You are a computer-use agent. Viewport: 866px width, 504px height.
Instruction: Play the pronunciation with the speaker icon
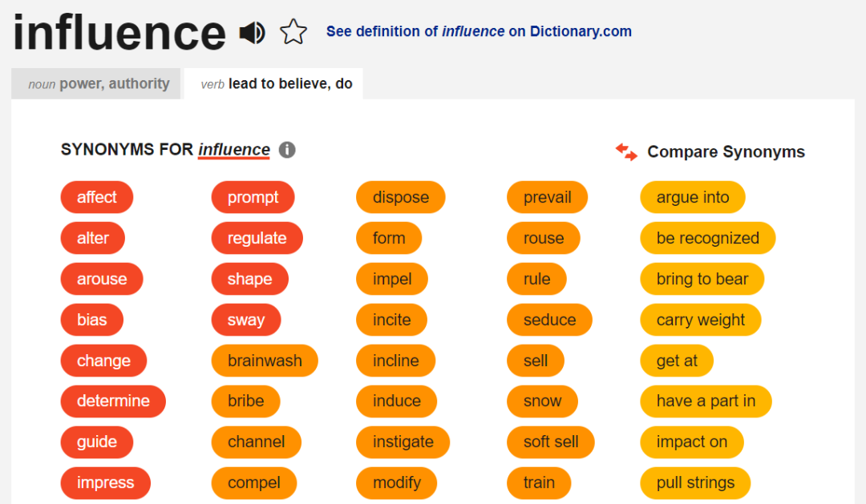tap(253, 32)
